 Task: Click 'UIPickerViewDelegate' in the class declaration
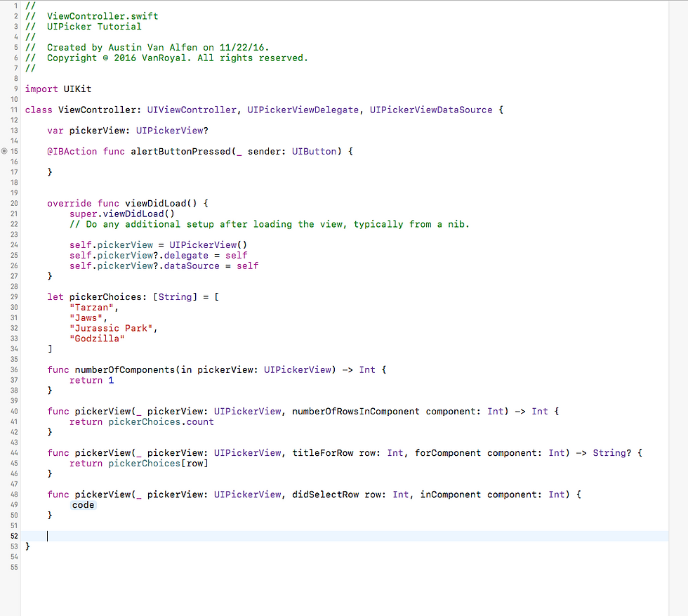click(x=303, y=110)
